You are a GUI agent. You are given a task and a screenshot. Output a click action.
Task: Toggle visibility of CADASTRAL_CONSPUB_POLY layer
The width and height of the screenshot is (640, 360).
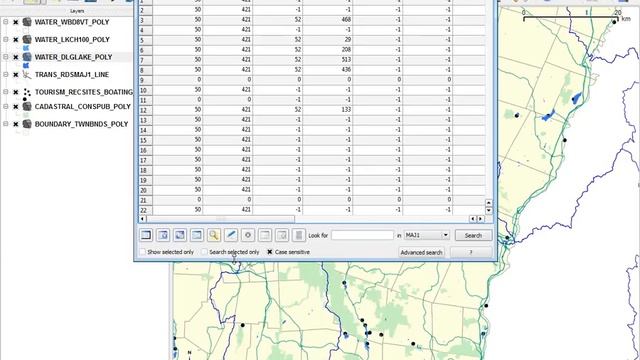16,107
